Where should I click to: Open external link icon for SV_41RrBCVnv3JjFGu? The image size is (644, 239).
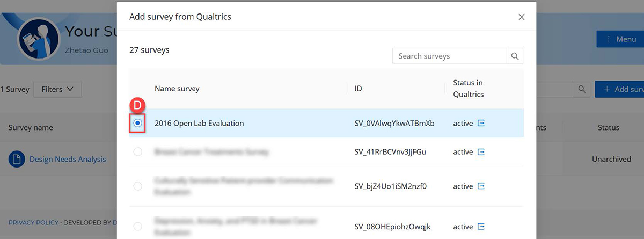481,152
